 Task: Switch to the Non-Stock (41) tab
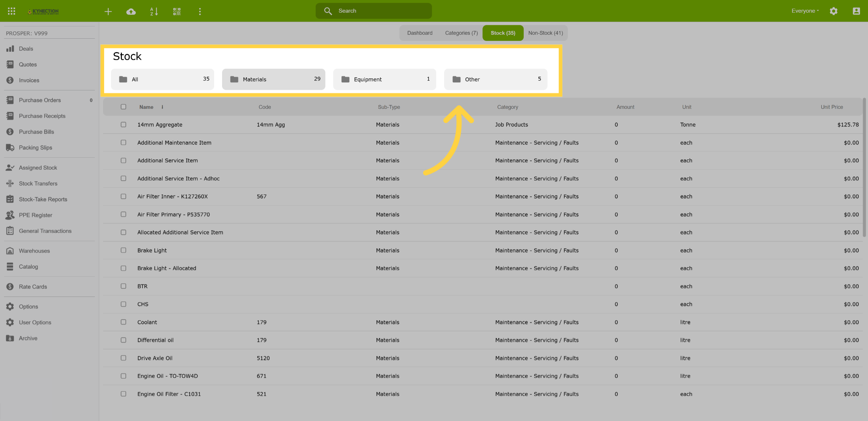click(x=545, y=33)
